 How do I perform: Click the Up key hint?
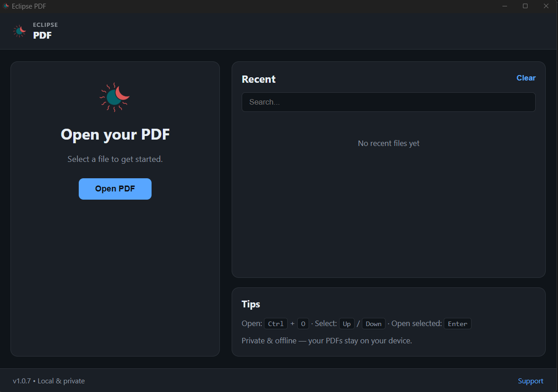pos(347,324)
